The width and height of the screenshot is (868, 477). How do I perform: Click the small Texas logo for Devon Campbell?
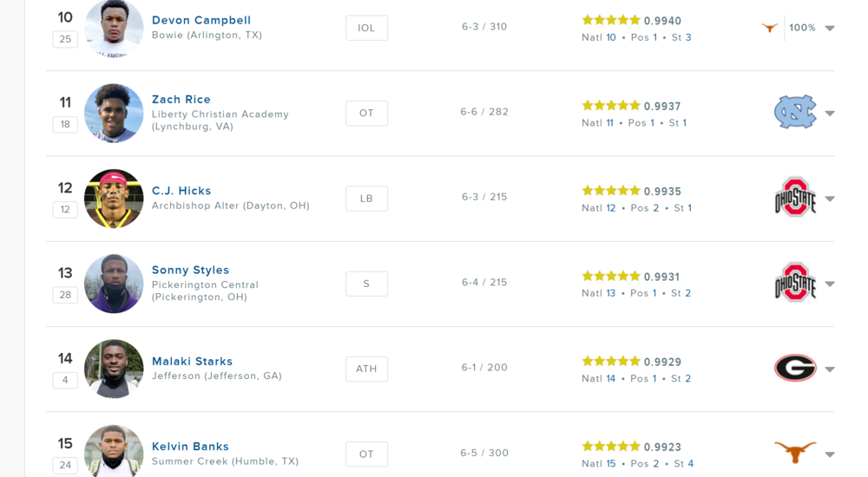[769, 28]
